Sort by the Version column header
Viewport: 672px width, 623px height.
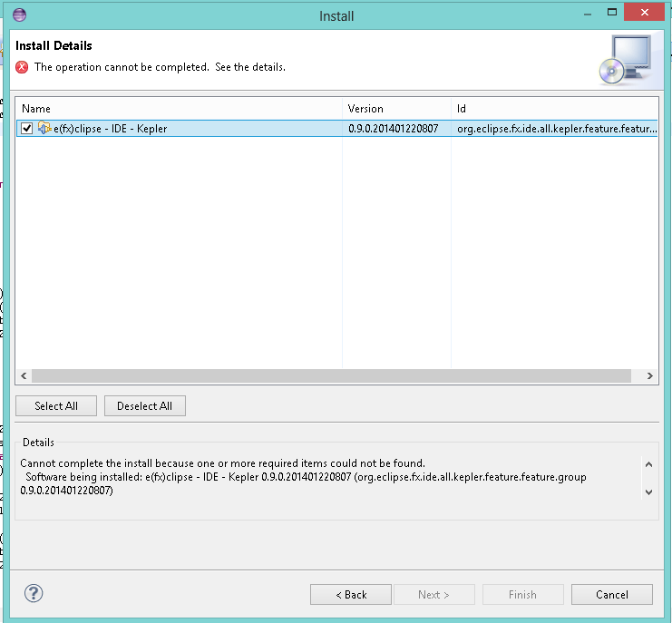click(x=396, y=109)
